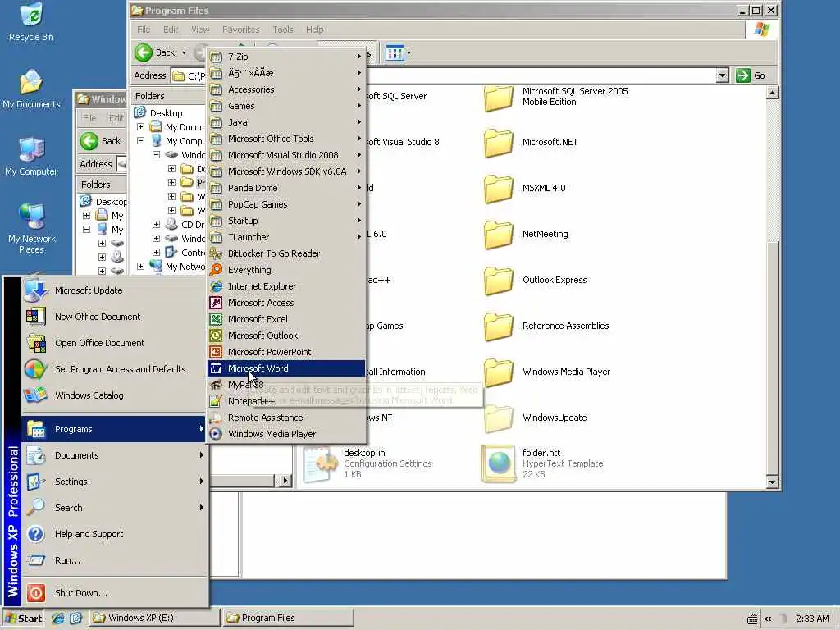Click the Go button beside address bar
Viewport: 840px width, 630px height.
pyautogui.click(x=751, y=75)
